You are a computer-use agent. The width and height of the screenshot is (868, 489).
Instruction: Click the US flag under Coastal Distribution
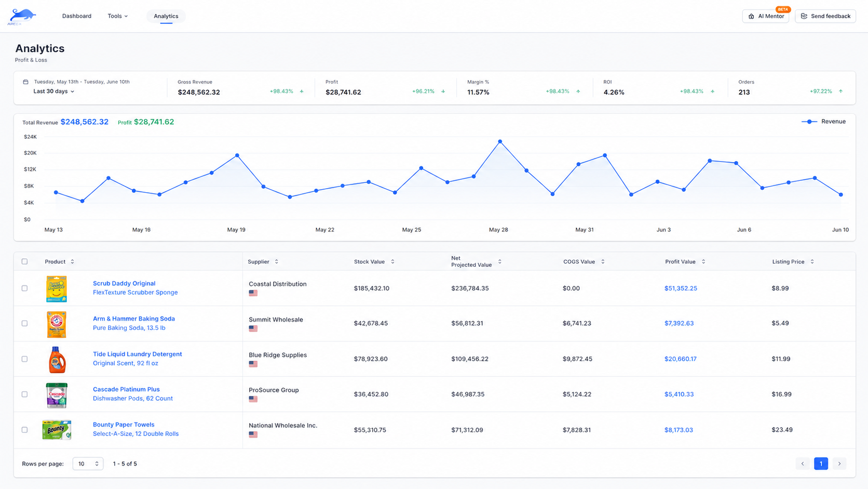click(253, 293)
